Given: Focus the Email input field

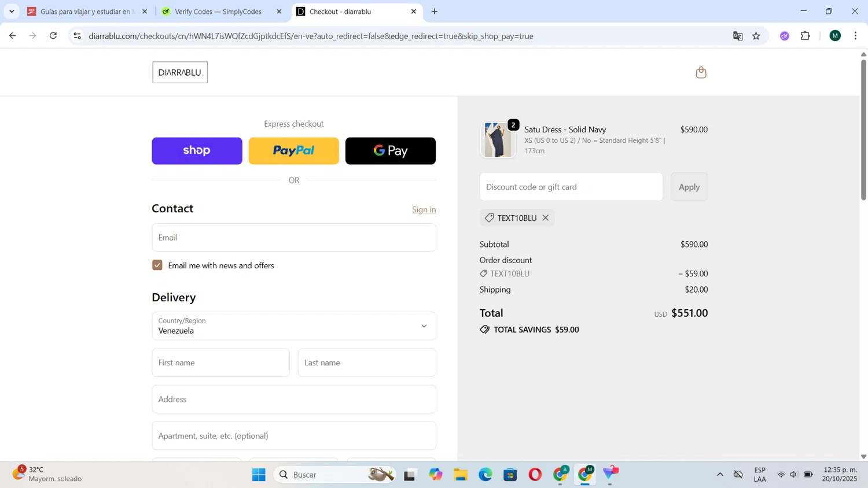Looking at the screenshot, I should [x=294, y=238].
